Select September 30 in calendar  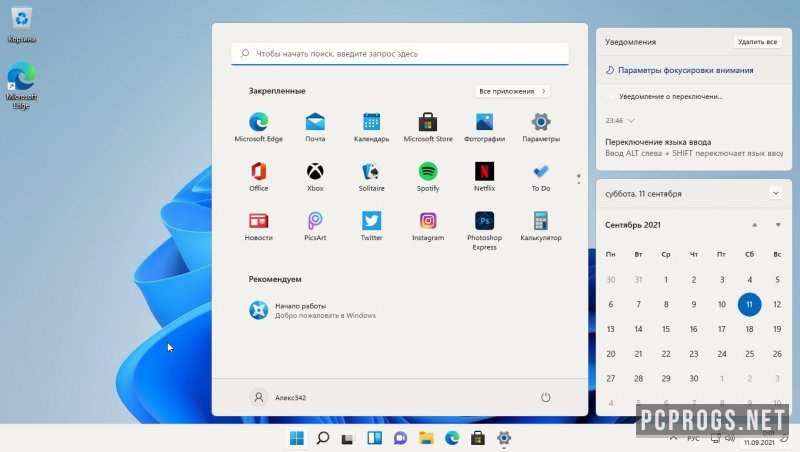693,379
